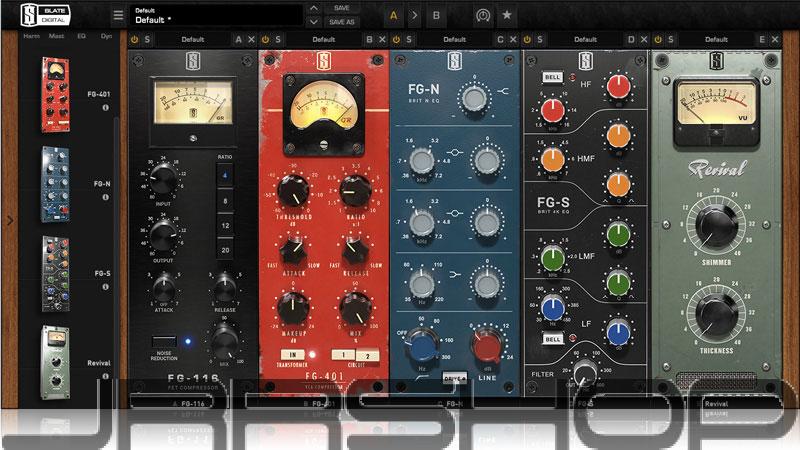
Task: Open FG-N info icon in sidebar
Action: [x=106, y=197]
